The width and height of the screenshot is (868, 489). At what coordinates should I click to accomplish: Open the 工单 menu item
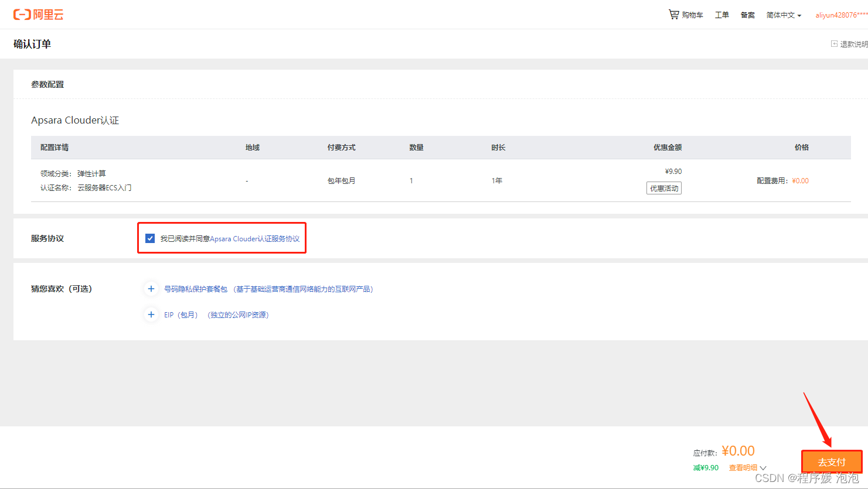[721, 15]
